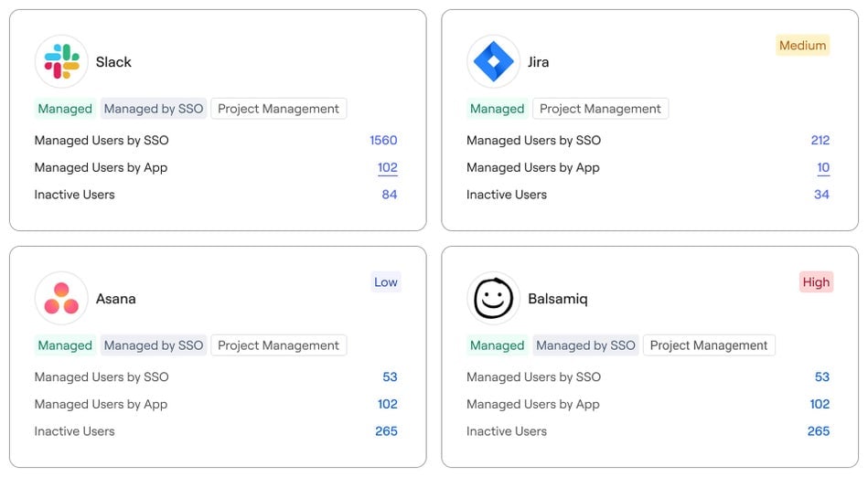The image size is (868, 477).
Task: Select the Project Management tag on Jira
Action: pyautogui.click(x=600, y=109)
